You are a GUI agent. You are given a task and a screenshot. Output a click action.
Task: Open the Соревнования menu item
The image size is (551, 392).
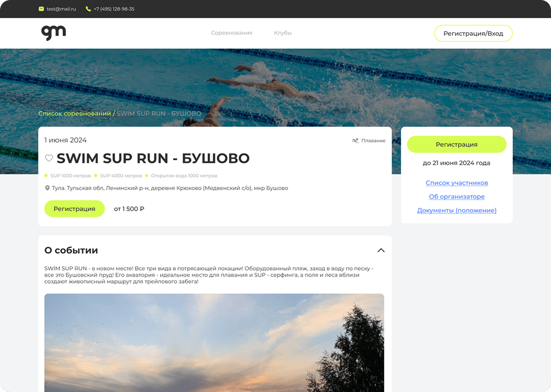point(232,33)
